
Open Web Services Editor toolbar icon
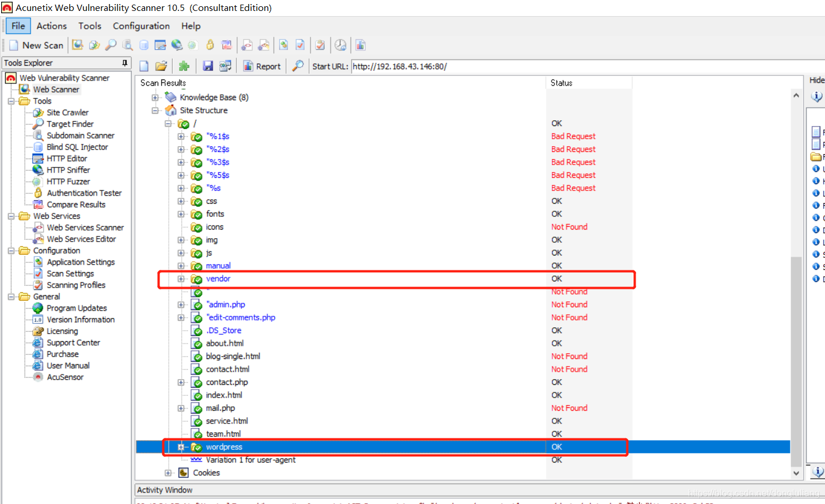(264, 45)
